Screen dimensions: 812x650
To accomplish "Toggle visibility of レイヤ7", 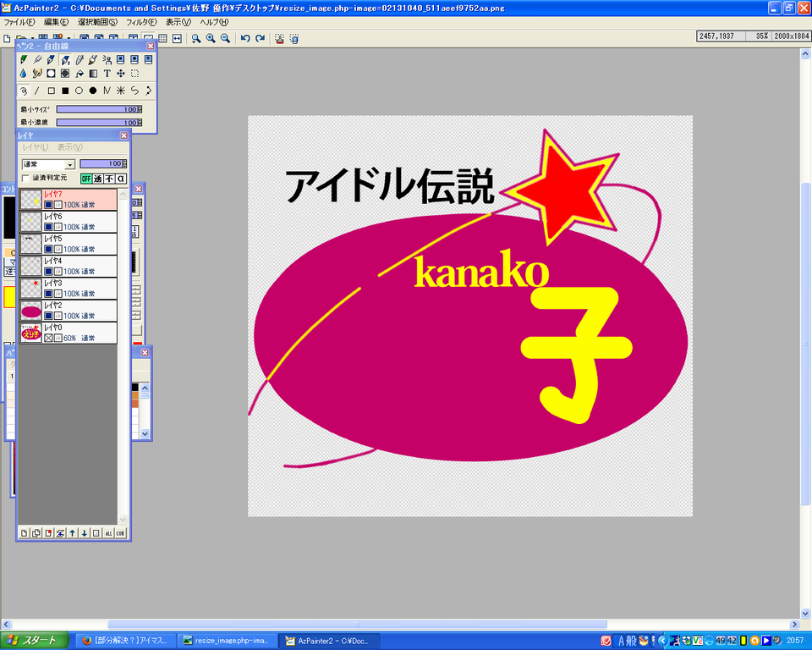I will point(48,205).
